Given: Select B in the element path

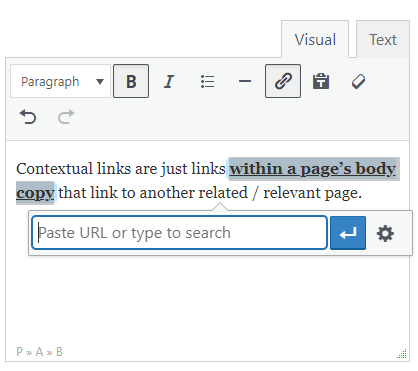Looking at the screenshot, I should tap(59, 352).
